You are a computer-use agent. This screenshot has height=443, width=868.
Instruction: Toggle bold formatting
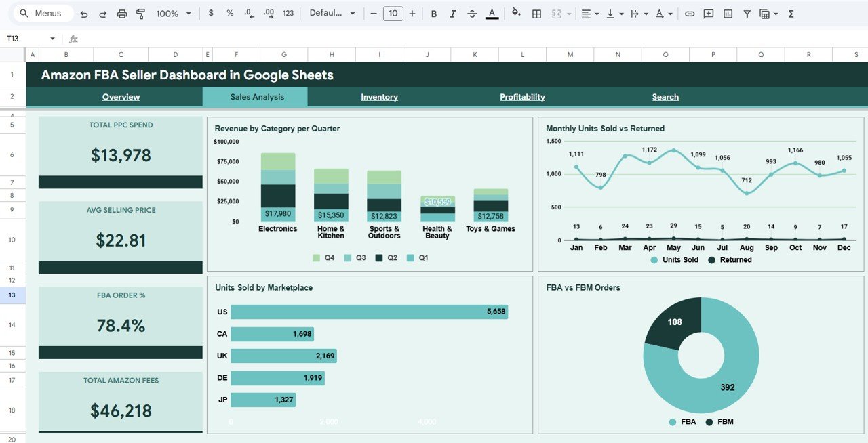pyautogui.click(x=433, y=13)
